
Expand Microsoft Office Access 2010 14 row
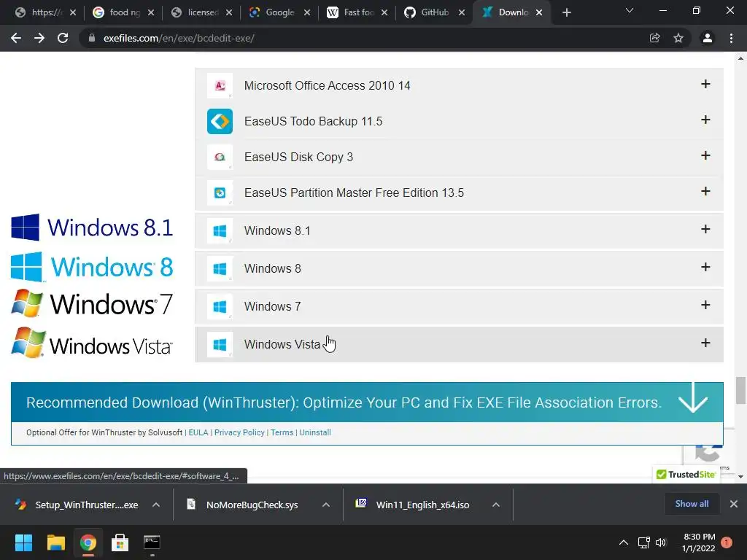coord(705,85)
